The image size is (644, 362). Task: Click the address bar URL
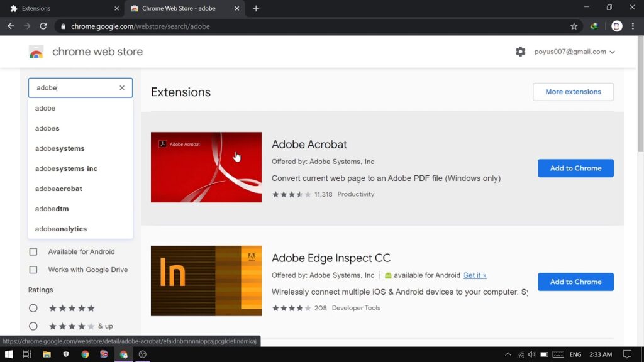coord(140,26)
